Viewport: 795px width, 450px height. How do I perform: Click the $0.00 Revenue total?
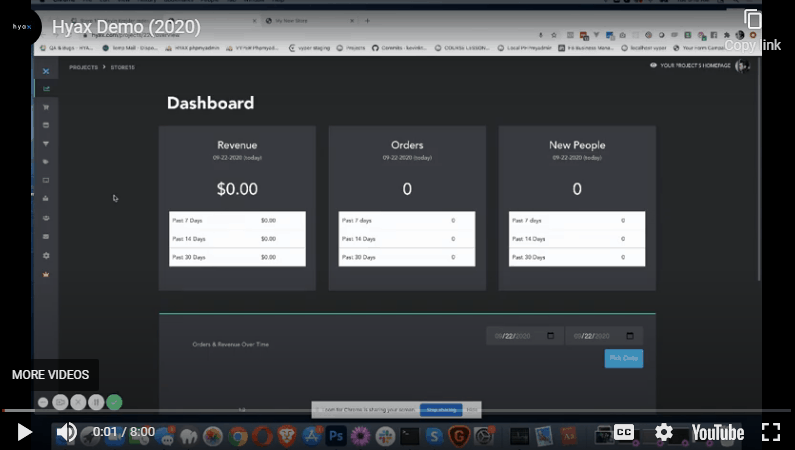point(237,189)
